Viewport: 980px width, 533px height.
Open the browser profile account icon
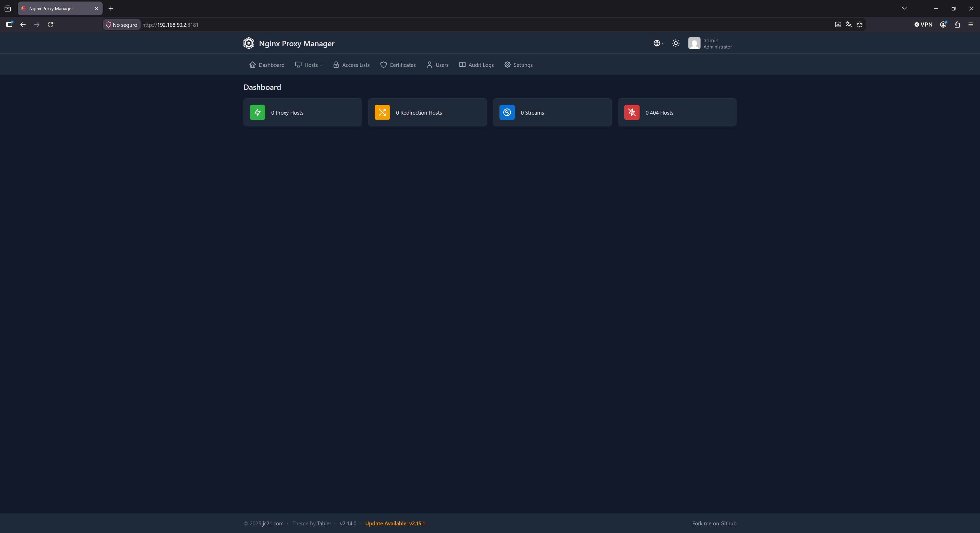click(x=944, y=24)
